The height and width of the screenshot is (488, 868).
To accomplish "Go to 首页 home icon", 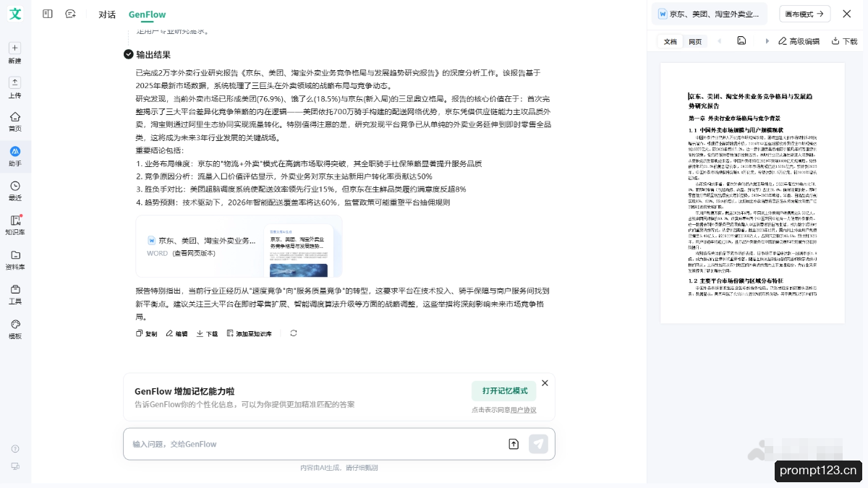I will click(15, 116).
